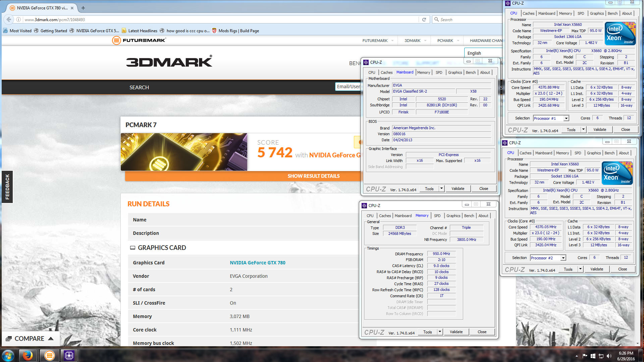This screenshot has height=362, width=644.
Task: Open a new browser tab with plus icon
Action: 83,8
